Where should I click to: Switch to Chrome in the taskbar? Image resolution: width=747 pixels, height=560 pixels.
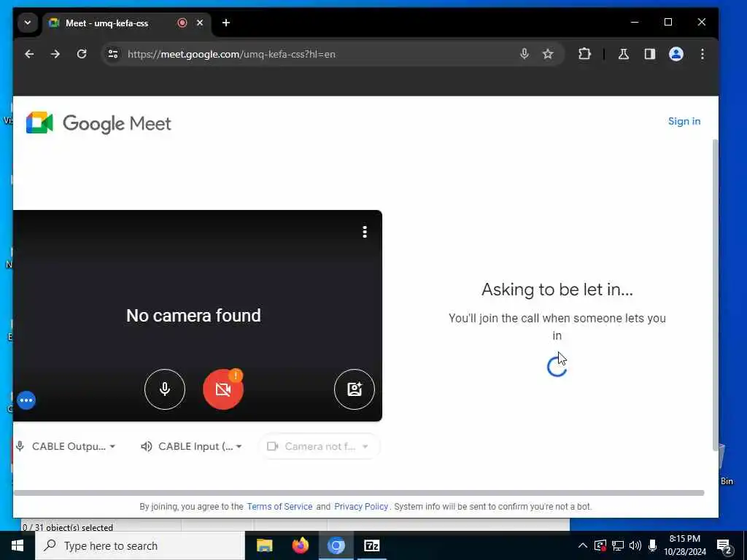(x=336, y=545)
